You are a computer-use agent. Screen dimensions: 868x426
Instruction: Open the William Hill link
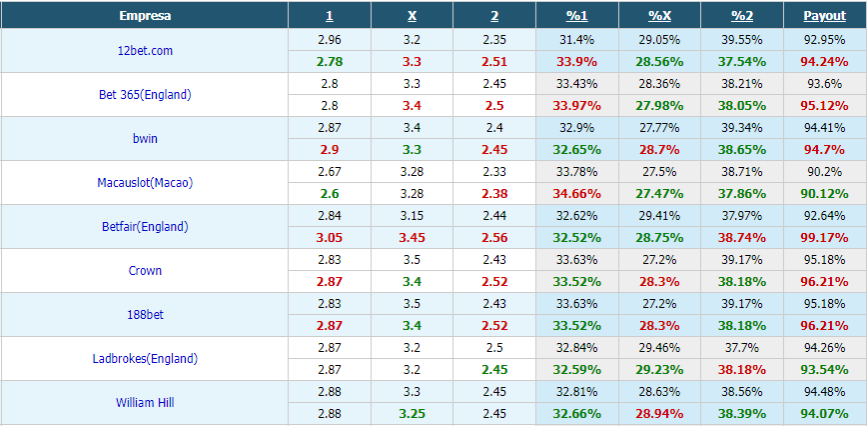click(x=145, y=403)
